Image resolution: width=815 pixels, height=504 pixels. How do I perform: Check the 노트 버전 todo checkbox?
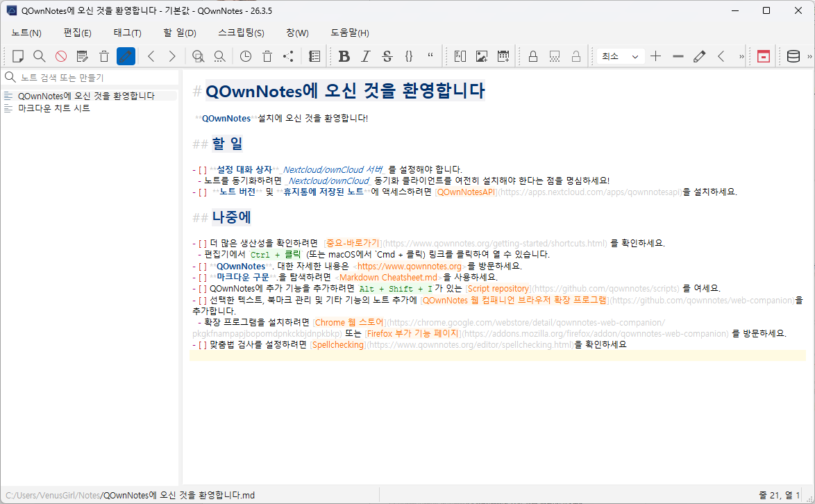click(x=203, y=192)
